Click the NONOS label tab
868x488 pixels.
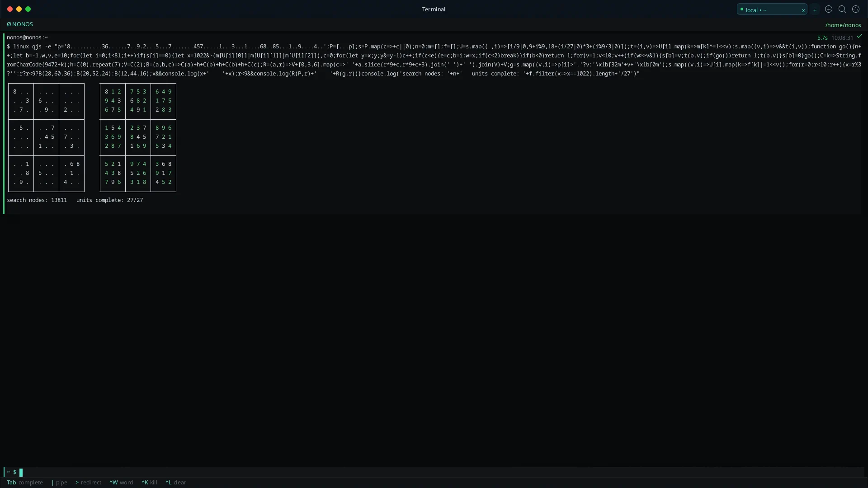(x=20, y=24)
